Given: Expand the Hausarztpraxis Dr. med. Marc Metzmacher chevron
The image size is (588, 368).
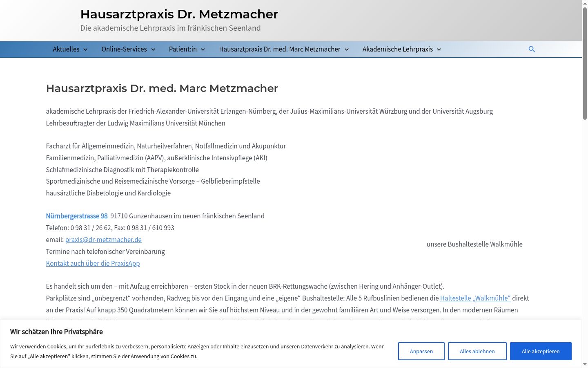Looking at the screenshot, I should [x=347, y=49].
